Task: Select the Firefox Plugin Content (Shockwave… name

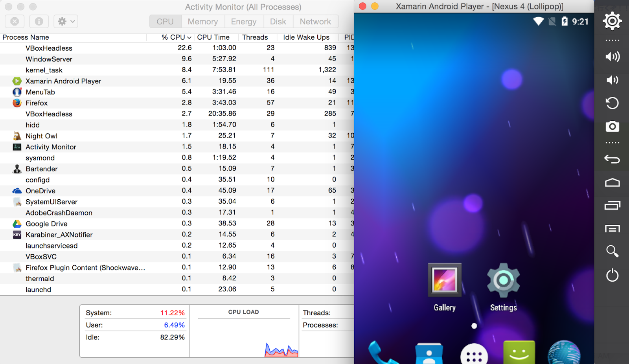Action: [85, 268]
